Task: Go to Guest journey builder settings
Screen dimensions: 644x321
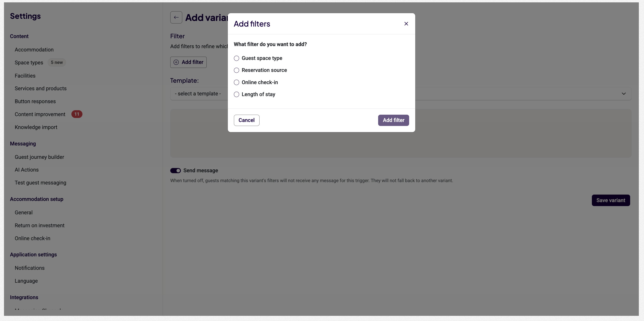Action: [39, 157]
